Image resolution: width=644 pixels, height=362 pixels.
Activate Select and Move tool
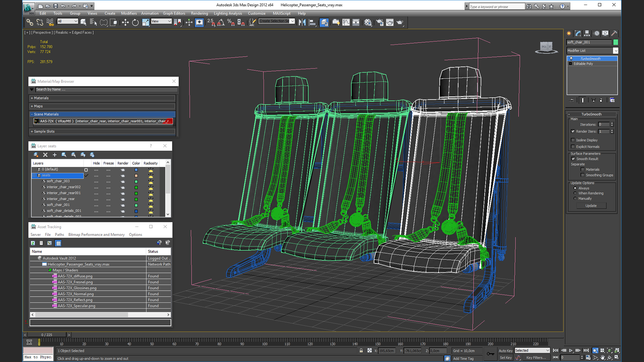tap(125, 22)
